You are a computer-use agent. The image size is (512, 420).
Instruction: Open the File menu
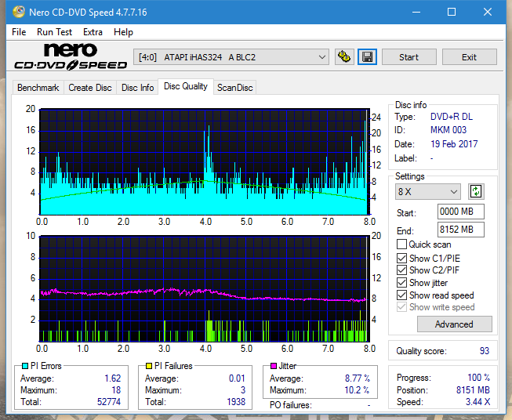[x=19, y=32]
